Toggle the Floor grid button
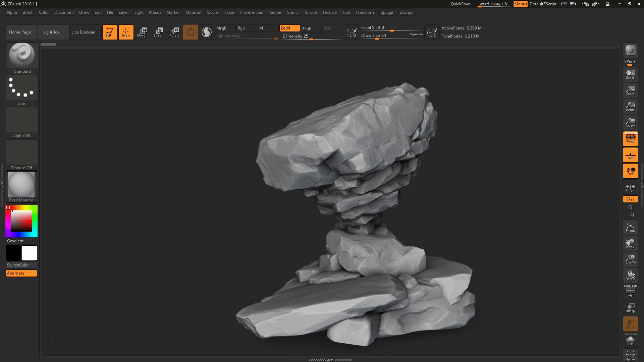This screenshot has height=362, width=644. [630, 155]
